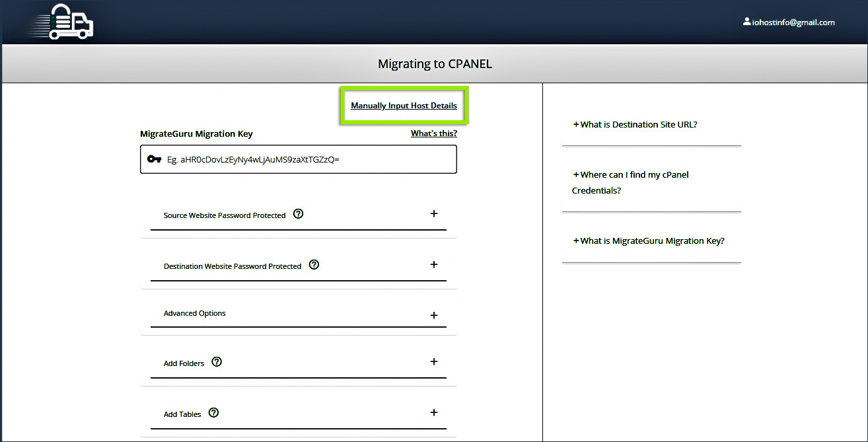Click the iohostinfo@gmail.com account text
Image resolution: width=868 pixels, height=442 pixels.
793,21
